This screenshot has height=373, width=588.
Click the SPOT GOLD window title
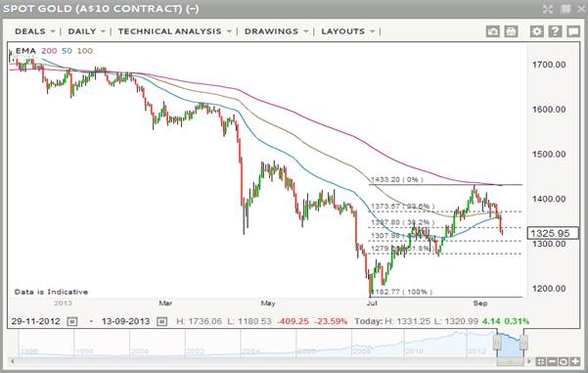click(101, 9)
